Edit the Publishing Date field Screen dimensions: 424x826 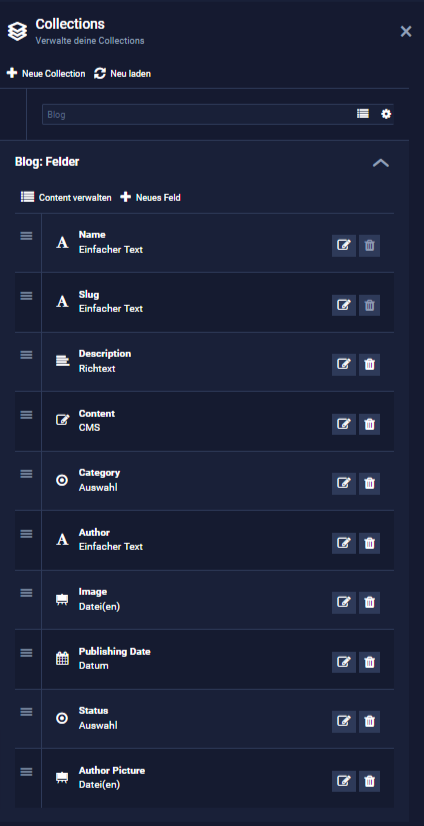tap(344, 662)
